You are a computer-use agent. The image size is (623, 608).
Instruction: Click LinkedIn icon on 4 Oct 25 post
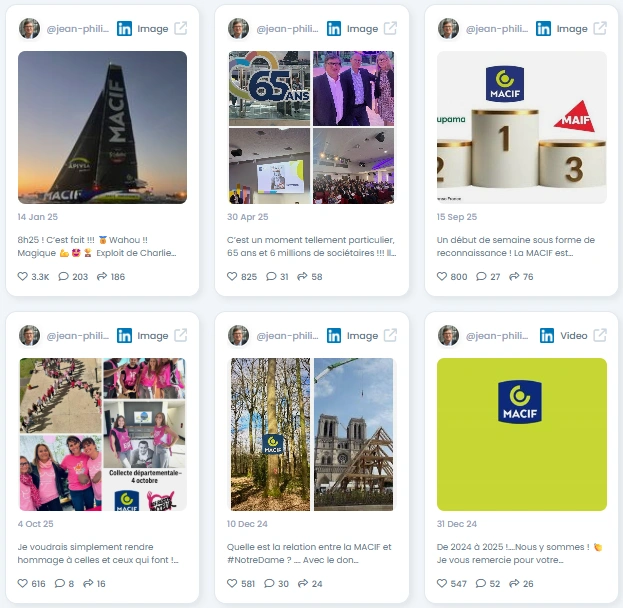(124, 335)
